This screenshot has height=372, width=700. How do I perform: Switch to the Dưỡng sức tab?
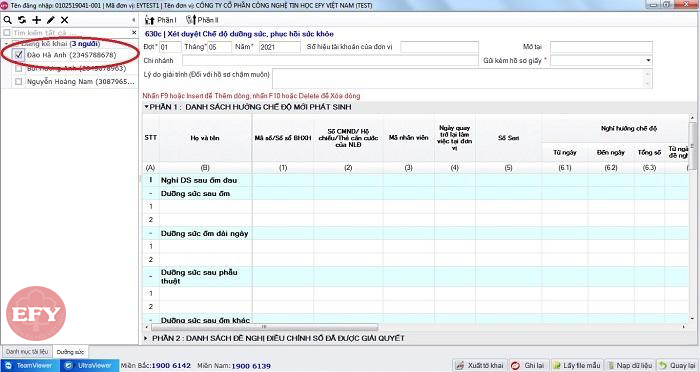[70, 352]
